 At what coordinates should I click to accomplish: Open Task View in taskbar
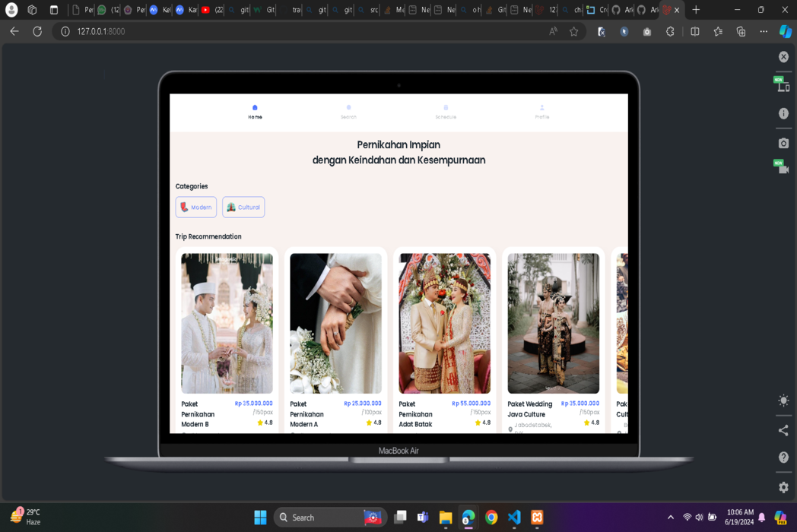click(401, 518)
